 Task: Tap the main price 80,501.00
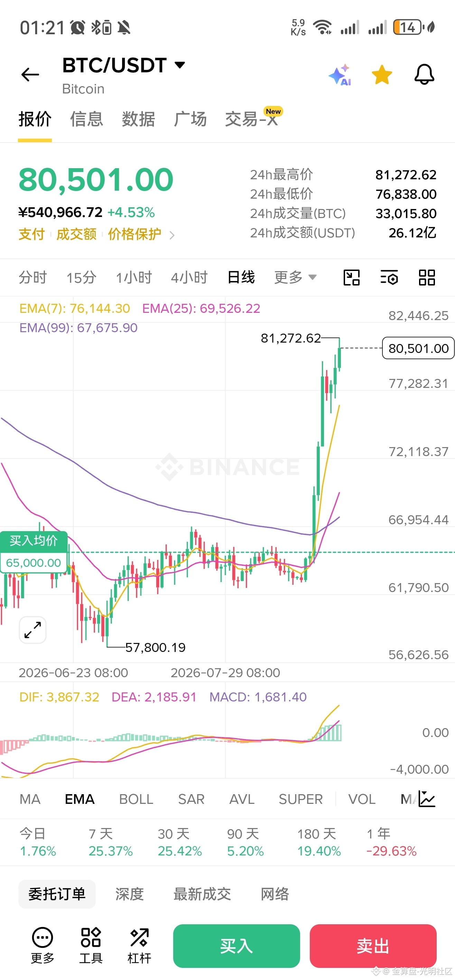pos(96,180)
